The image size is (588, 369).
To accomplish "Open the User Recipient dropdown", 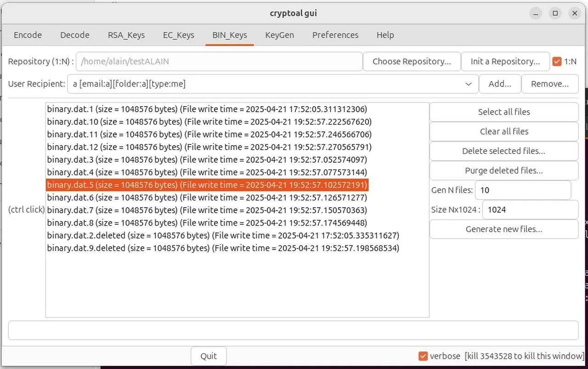I will (x=469, y=84).
